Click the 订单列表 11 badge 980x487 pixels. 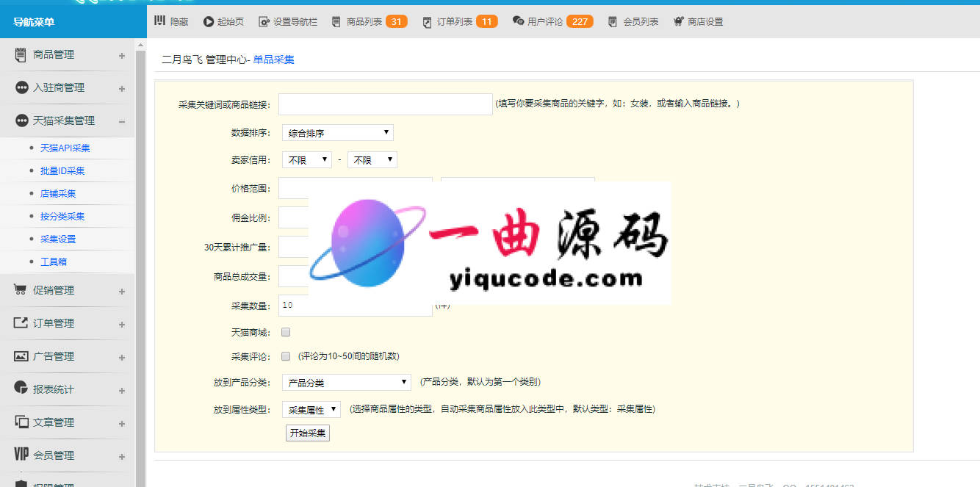[486, 21]
